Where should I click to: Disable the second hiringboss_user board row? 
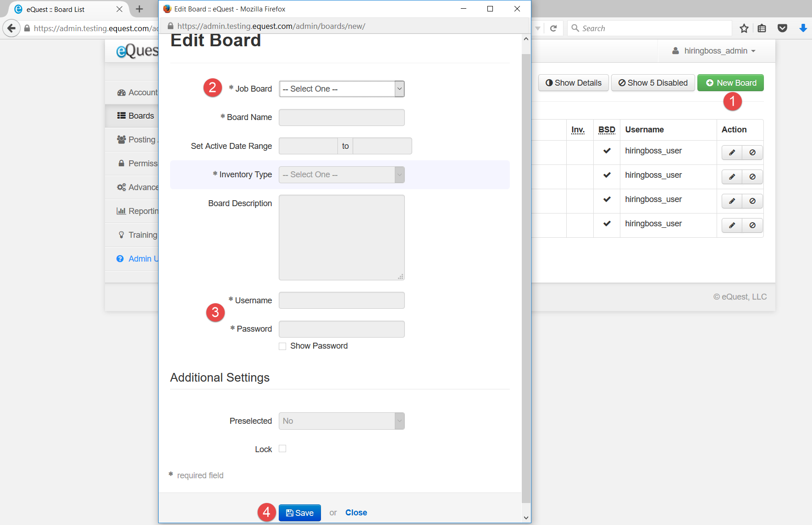[752, 177]
